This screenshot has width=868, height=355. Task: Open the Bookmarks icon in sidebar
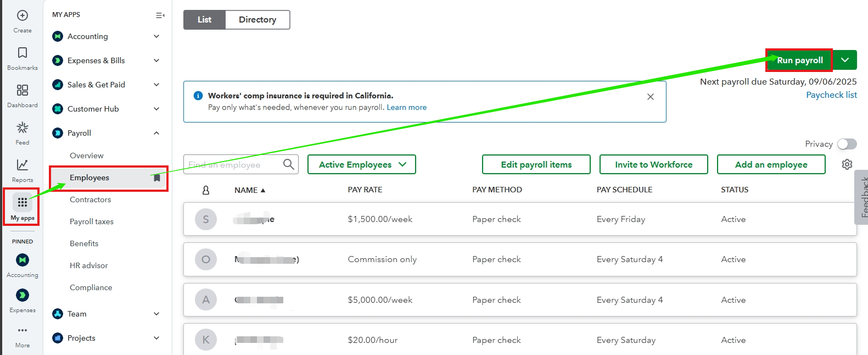pos(23,53)
